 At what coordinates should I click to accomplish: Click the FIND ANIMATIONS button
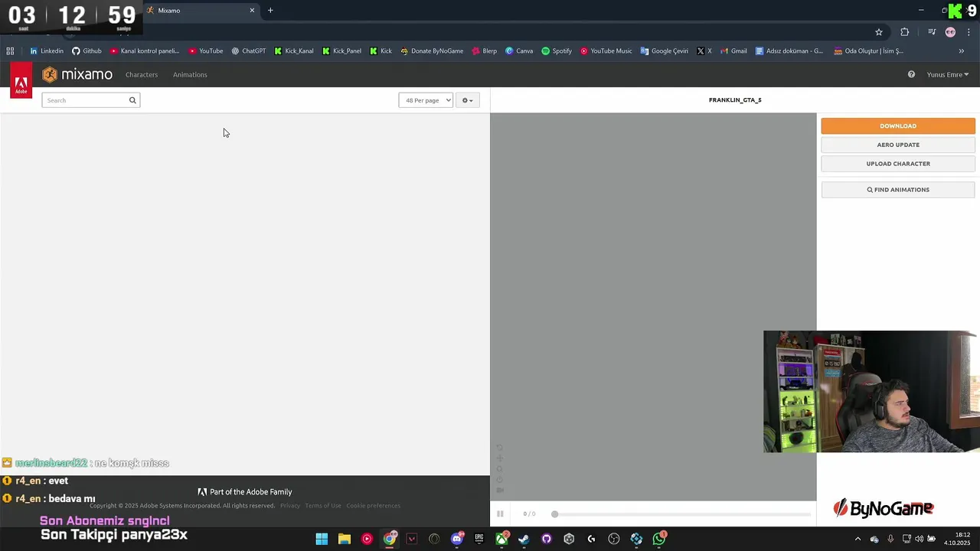point(898,190)
